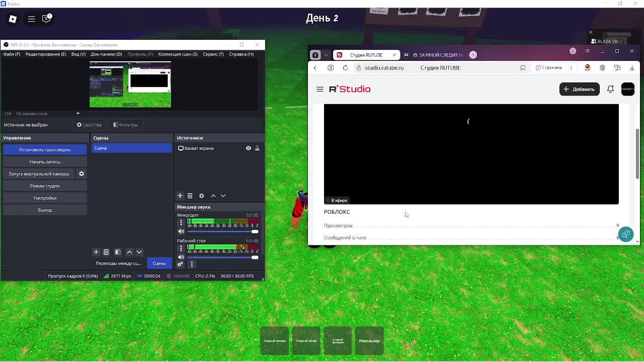Click Выход button in OBS
Image resolution: width=644 pixels, height=362 pixels.
click(x=45, y=210)
